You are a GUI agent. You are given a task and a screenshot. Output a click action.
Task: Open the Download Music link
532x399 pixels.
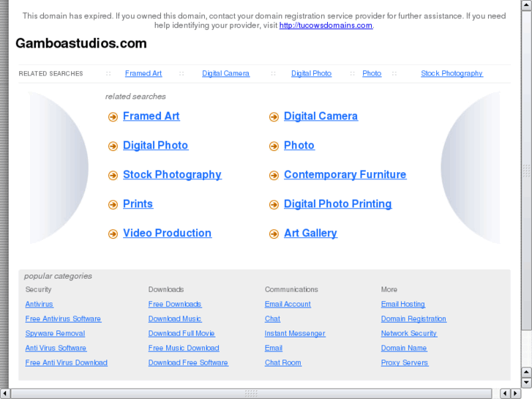(x=175, y=319)
